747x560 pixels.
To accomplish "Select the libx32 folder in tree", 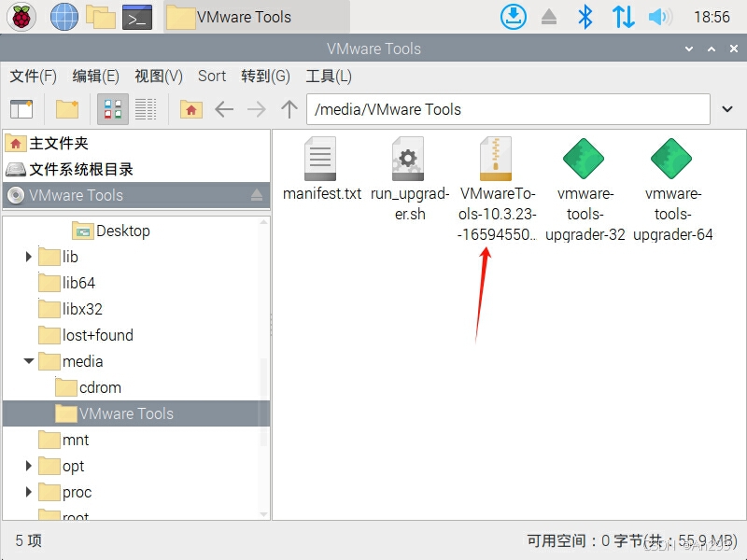I will click(82, 309).
